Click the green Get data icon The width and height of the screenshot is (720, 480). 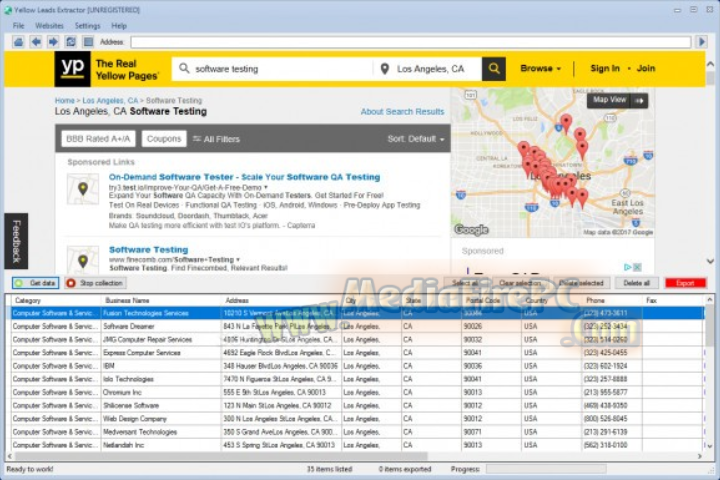[19, 283]
